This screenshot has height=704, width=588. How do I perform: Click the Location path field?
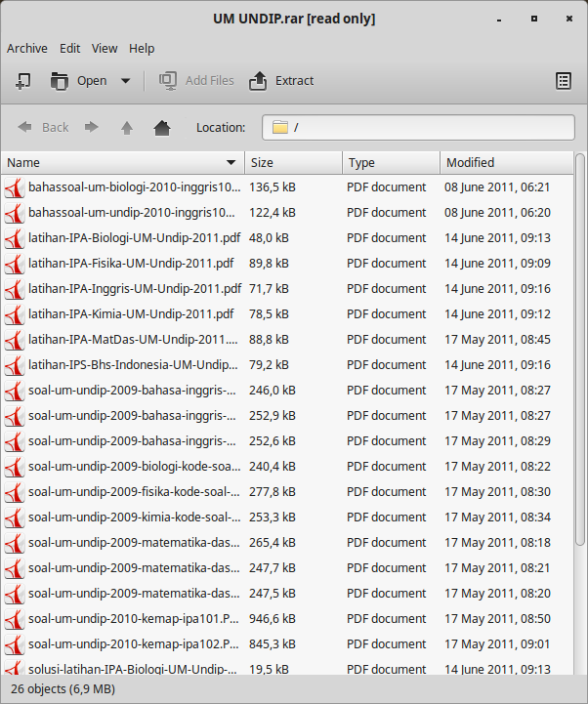(x=418, y=128)
